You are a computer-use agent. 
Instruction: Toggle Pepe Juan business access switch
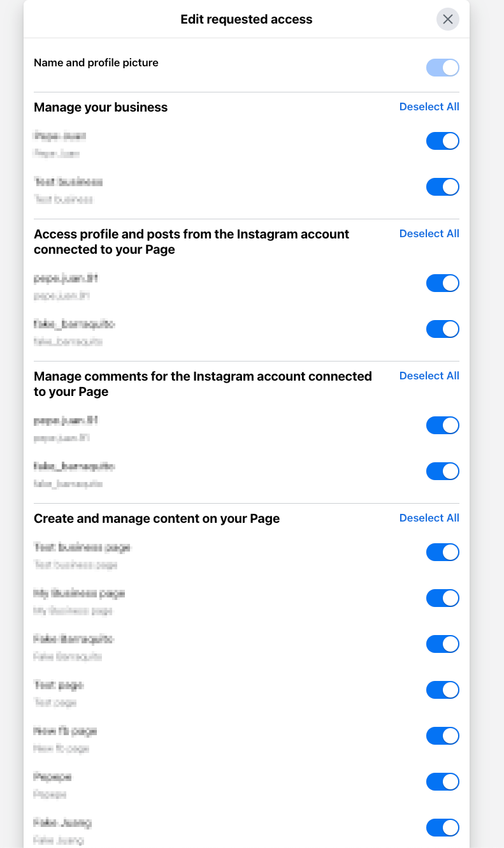(442, 141)
